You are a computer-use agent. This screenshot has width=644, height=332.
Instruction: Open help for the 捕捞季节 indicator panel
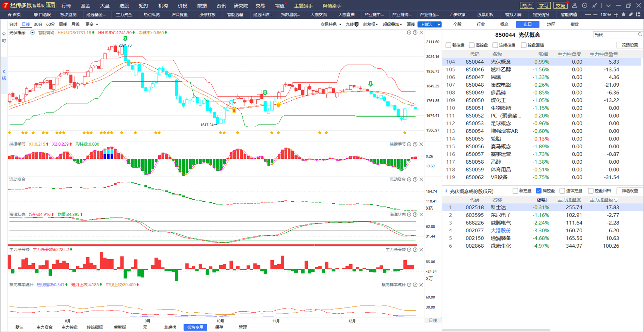[x=415, y=144]
